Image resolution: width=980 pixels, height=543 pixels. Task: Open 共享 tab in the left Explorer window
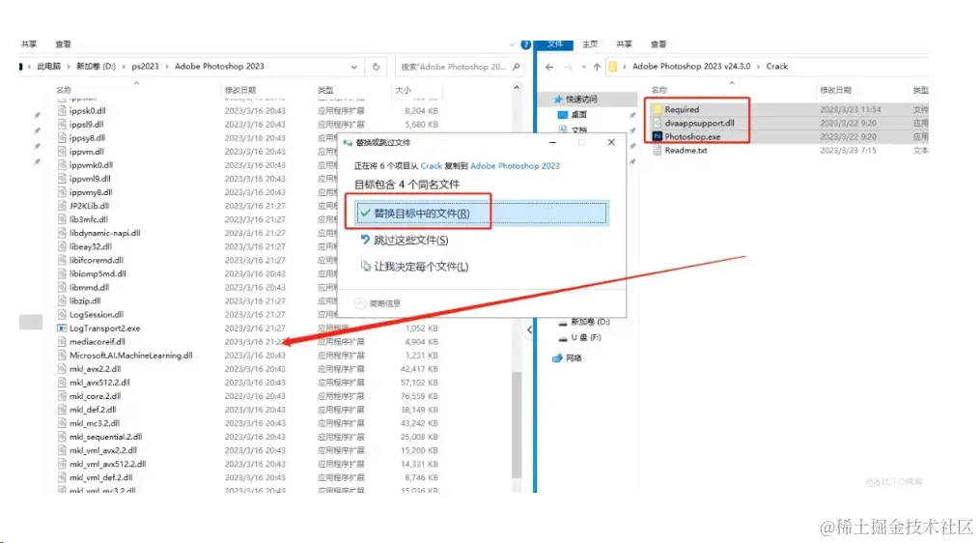[29, 43]
